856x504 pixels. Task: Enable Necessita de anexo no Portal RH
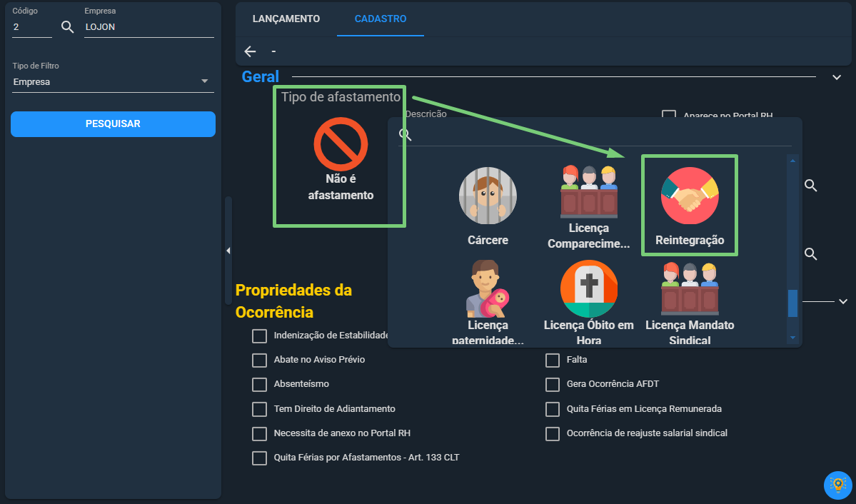259,433
